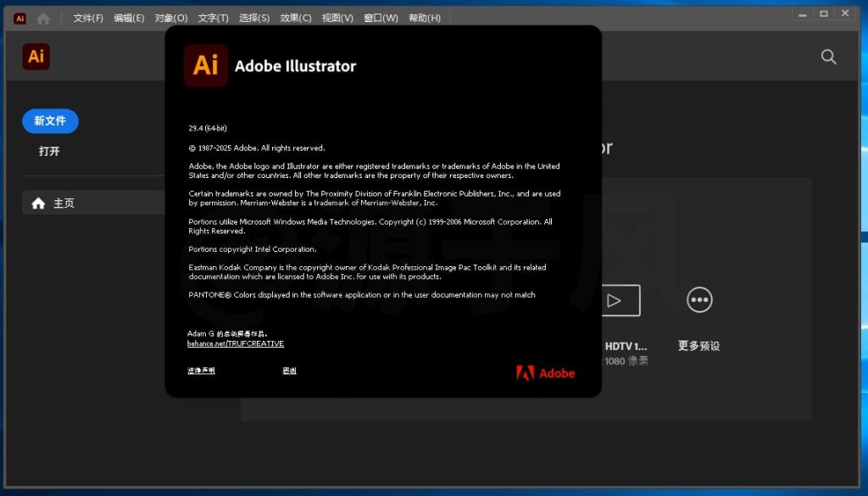Follow the behance.net/TRUFCREATIVE link
The width and height of the screenshot is (868, 496).
[x=236, y=343]
